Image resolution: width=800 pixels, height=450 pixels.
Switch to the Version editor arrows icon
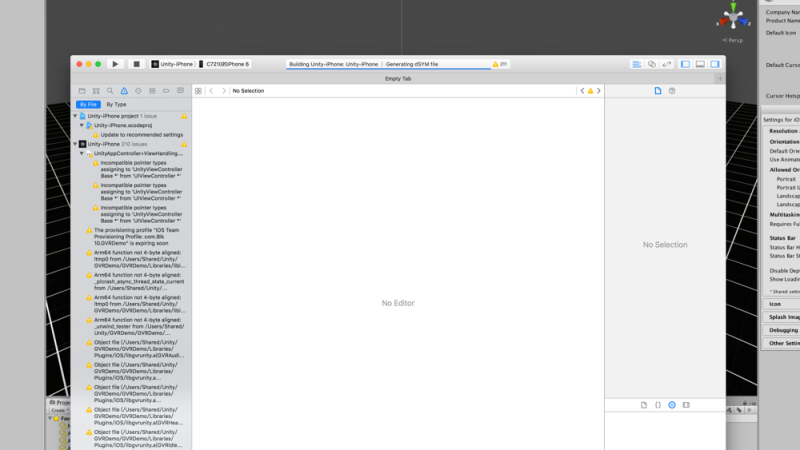click(x=666, y=64)
